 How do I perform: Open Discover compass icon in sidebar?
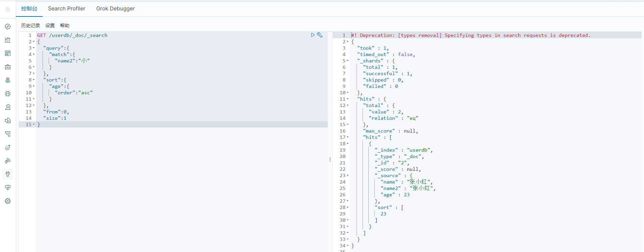pyautogui.click(x=8, y=27)
